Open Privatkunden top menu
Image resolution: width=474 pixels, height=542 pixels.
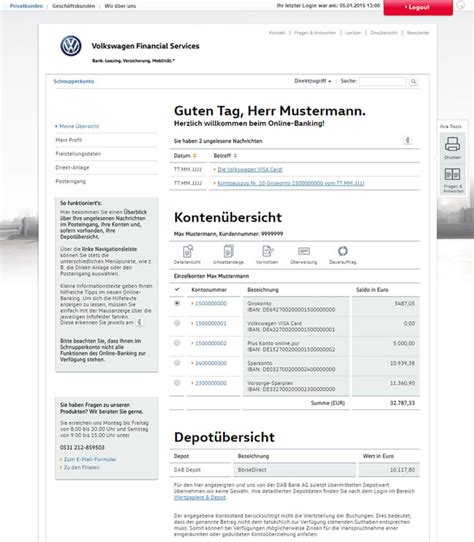(26, 6)
